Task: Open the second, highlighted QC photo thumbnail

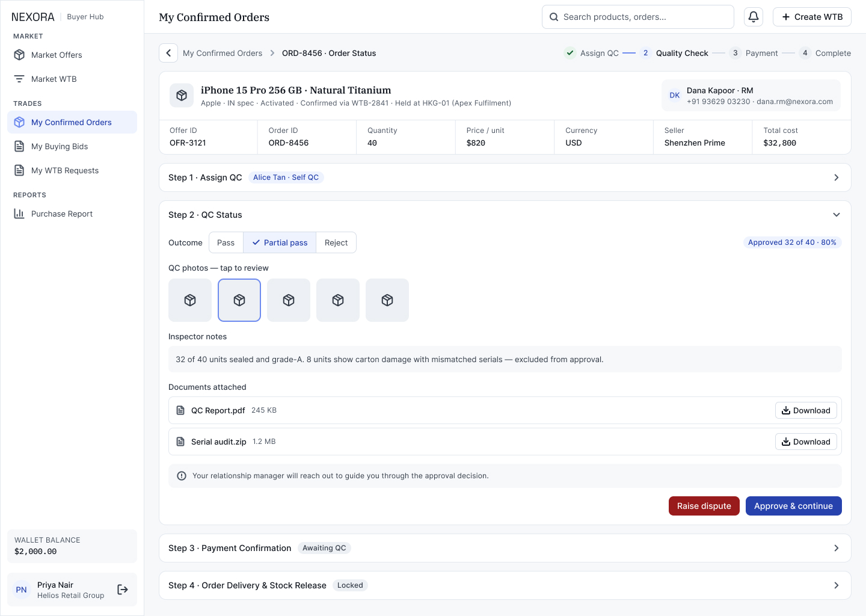Action: pyautogui.click(x=239, y=300)
